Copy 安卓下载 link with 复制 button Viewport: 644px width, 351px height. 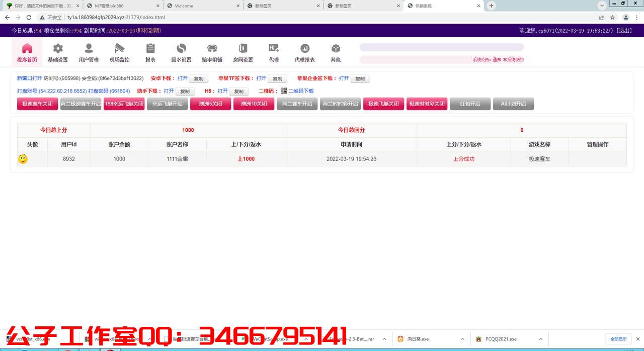tap(199, 79)
